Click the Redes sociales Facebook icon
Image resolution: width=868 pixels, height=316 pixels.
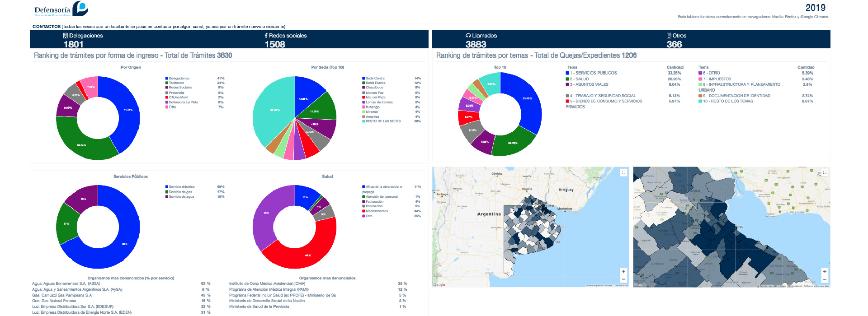(266, 36)
